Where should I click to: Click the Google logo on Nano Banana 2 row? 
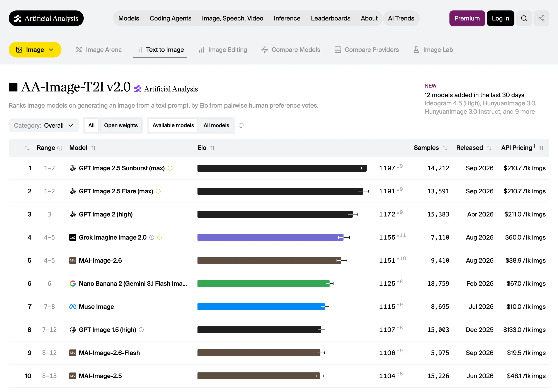point(73,283)
